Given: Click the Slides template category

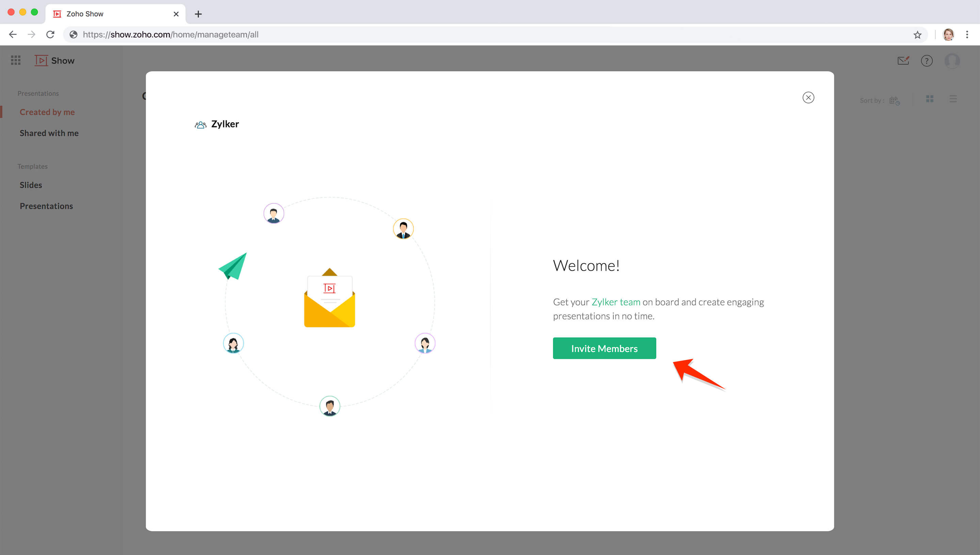Looking at the screenshot, I should (31, 185).
